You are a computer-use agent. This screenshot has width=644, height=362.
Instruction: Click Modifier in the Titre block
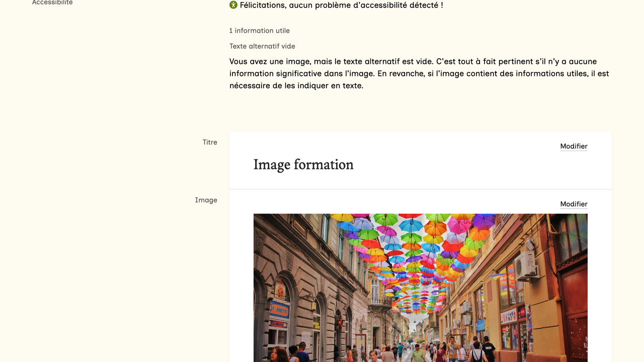[574, 146]
